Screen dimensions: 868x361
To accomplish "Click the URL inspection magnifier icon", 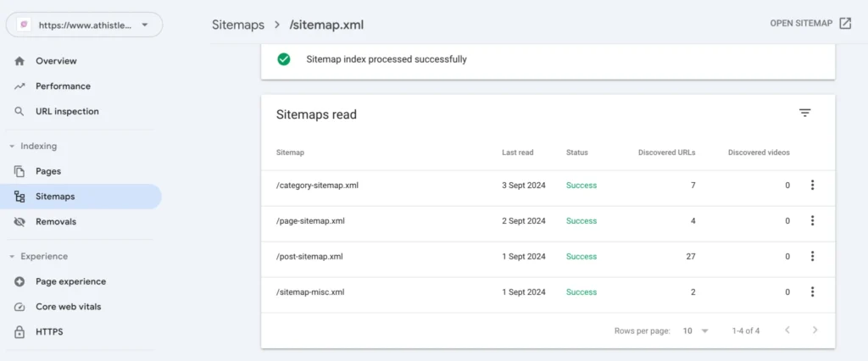I will tap(19, 112).
